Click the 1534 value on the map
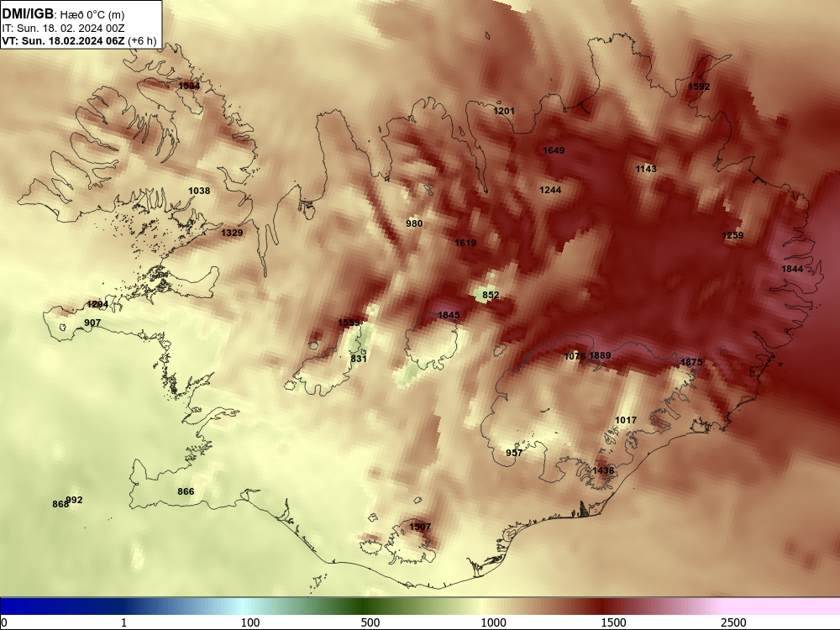The height and width of the screenshot is (630, 840). click(189, 86)
